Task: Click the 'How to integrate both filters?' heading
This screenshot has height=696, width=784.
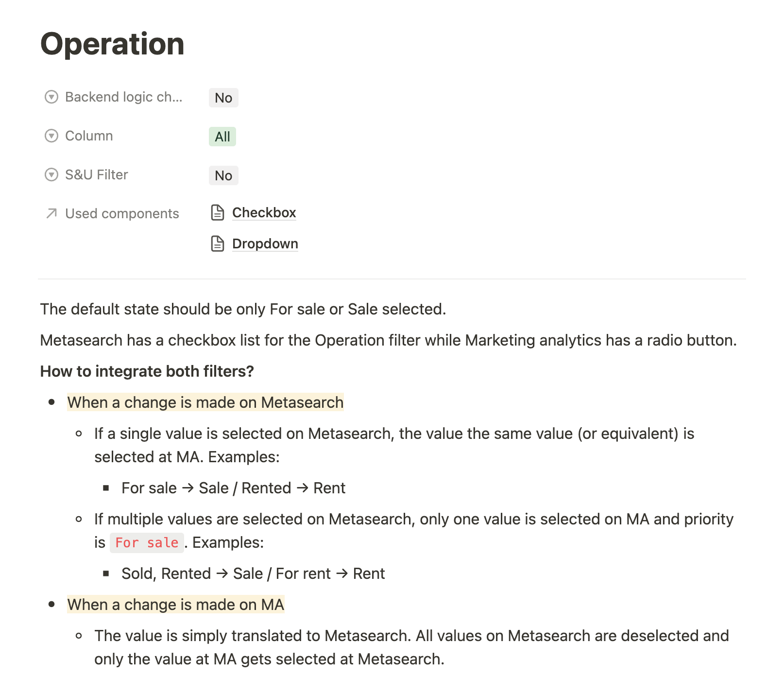Action: [x=147, y=371]
